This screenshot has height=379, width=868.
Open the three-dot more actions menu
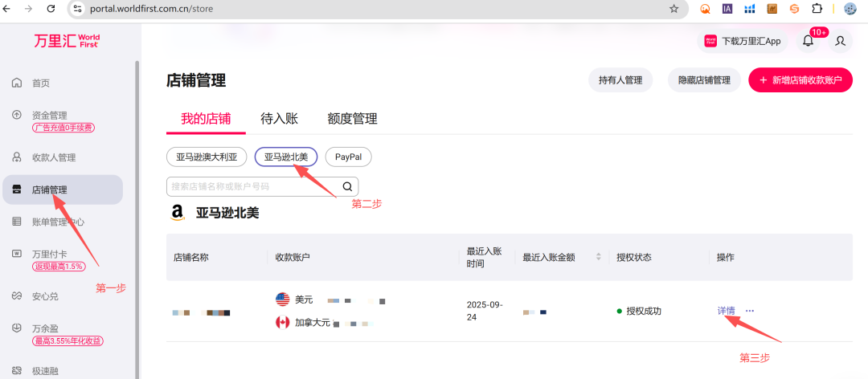pos(750,311)
